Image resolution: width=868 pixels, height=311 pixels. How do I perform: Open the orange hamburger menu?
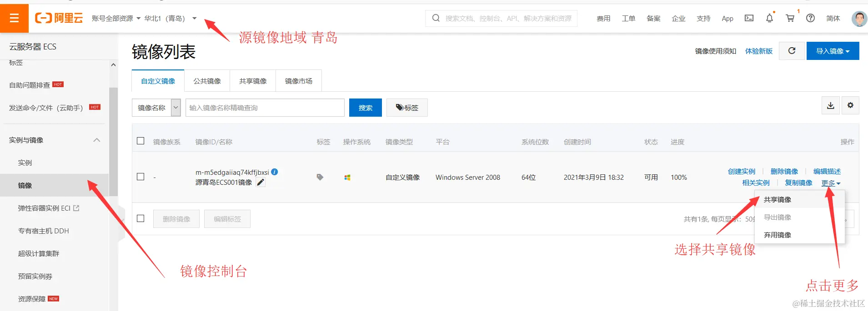click(14, 18)
